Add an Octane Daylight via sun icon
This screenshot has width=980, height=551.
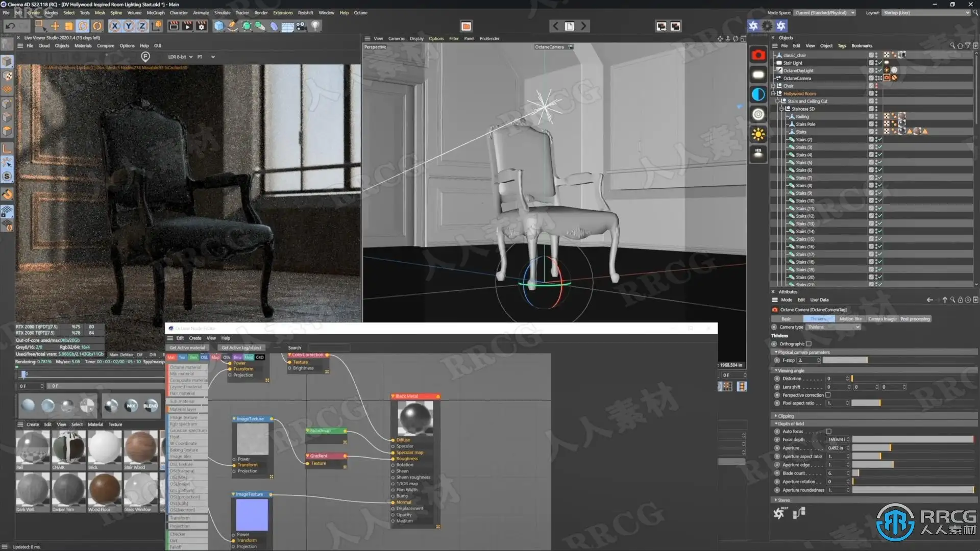(x=758, y=134)
